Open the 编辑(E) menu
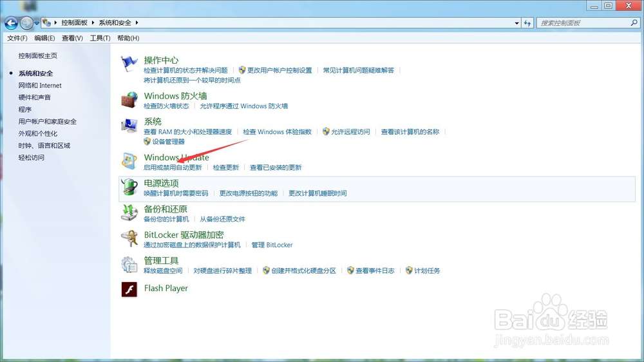This screenshot has height=362, width=644. [44, 38]
